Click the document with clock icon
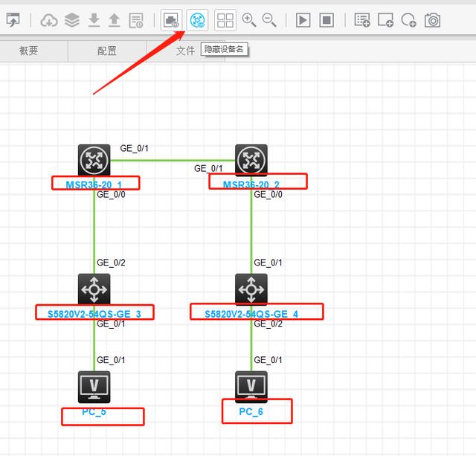This screenshot has height=456, width=476. pyautogui.click(x=135, y=20)
